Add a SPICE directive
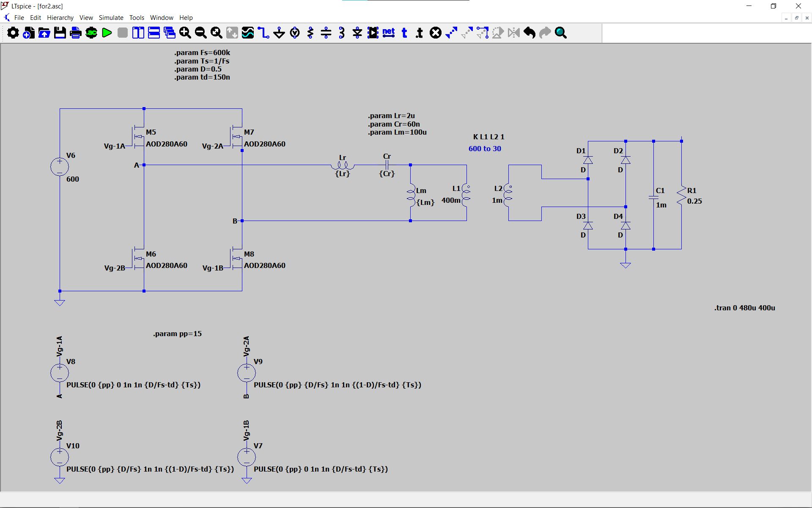812x508 pixels. point(420,33)
